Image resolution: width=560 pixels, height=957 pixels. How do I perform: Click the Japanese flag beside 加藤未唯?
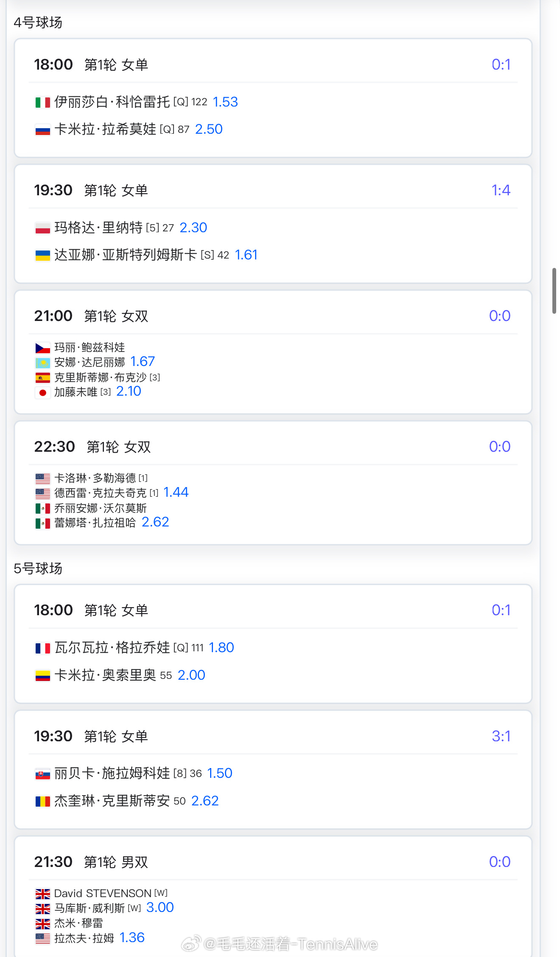point(42,392)
